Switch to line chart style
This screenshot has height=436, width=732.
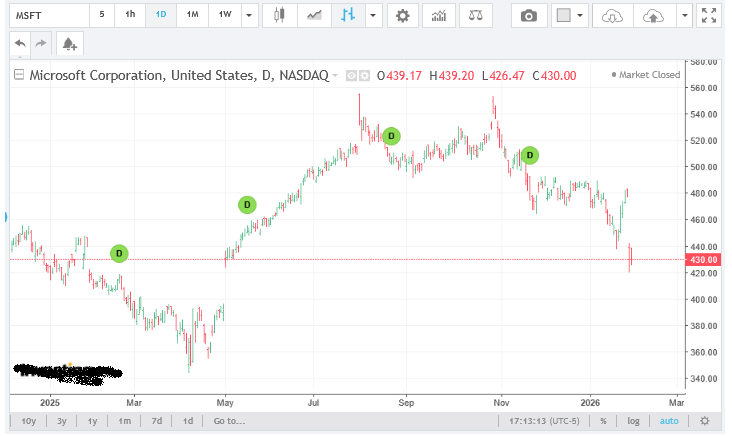(x=315, y=16)
